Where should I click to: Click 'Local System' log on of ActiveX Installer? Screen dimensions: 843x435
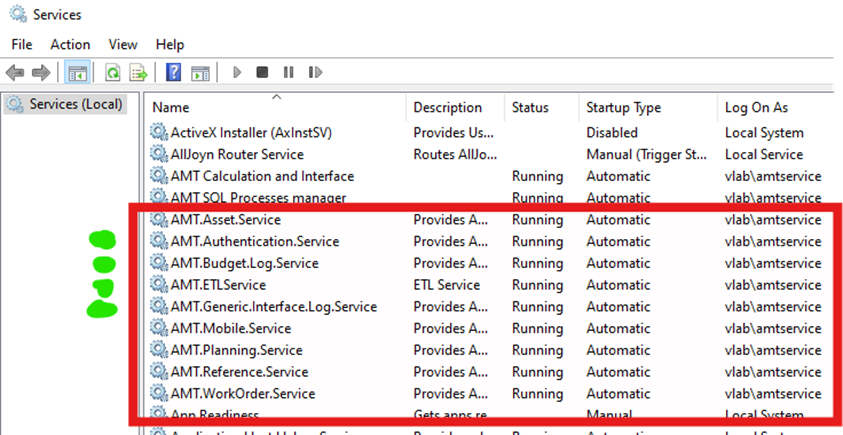(765, 133)
